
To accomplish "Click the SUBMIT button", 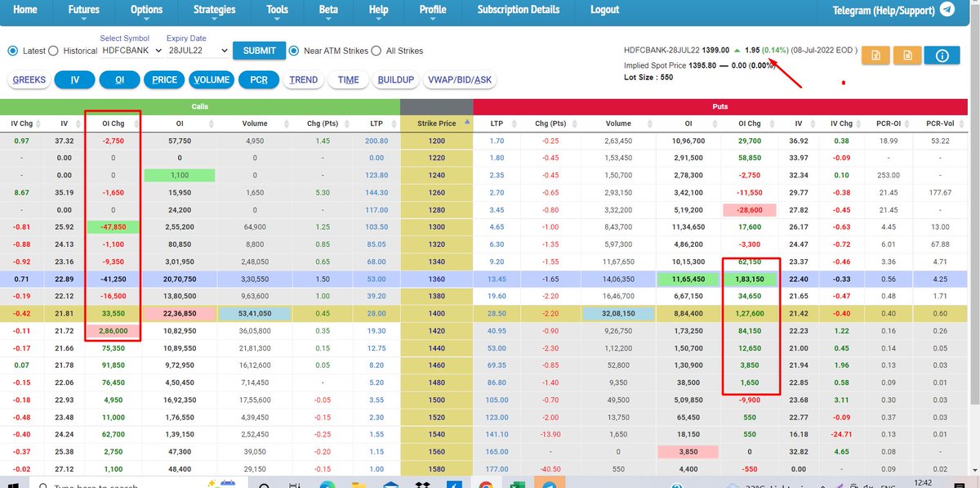I will point(260,51).
